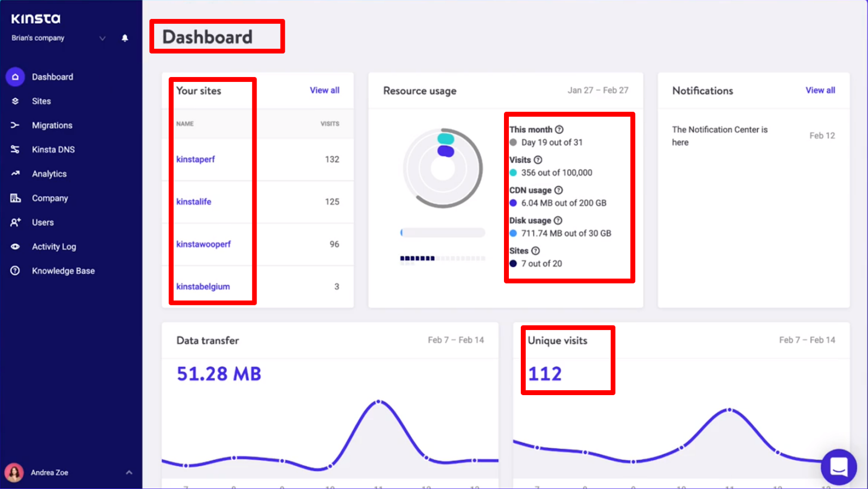Click the Company building icon
Screen dimensions: 868x489
(15, 198)
